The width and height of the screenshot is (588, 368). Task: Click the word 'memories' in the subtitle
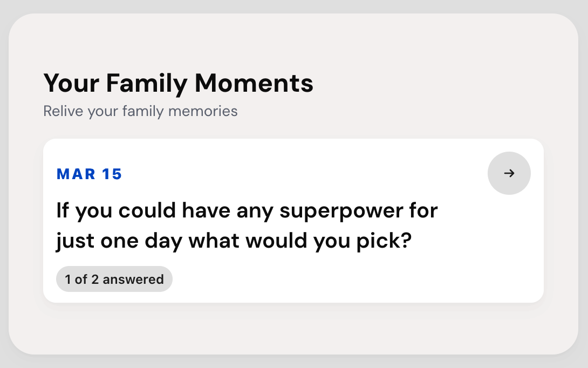coord(203,111)
